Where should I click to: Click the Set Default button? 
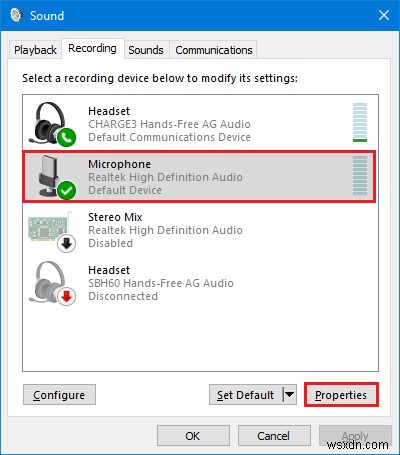coord(246,395)
